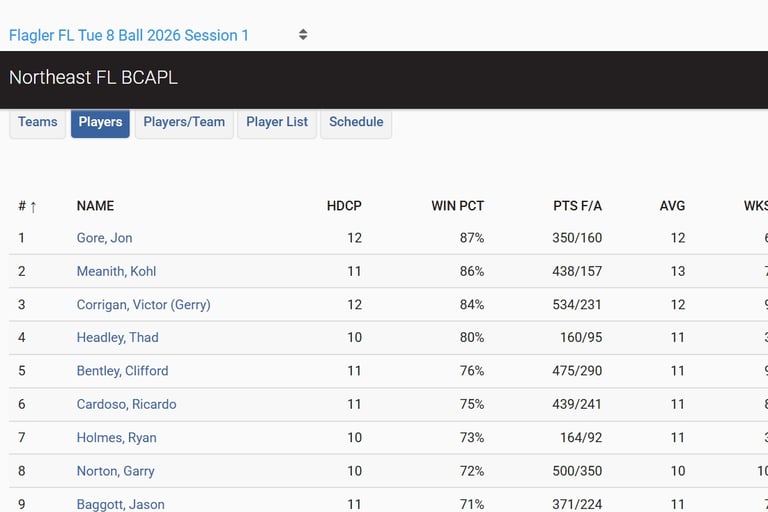
Task: Click Corrigan, Victor (Gerry) player link
Action: [x=143, y=304]
